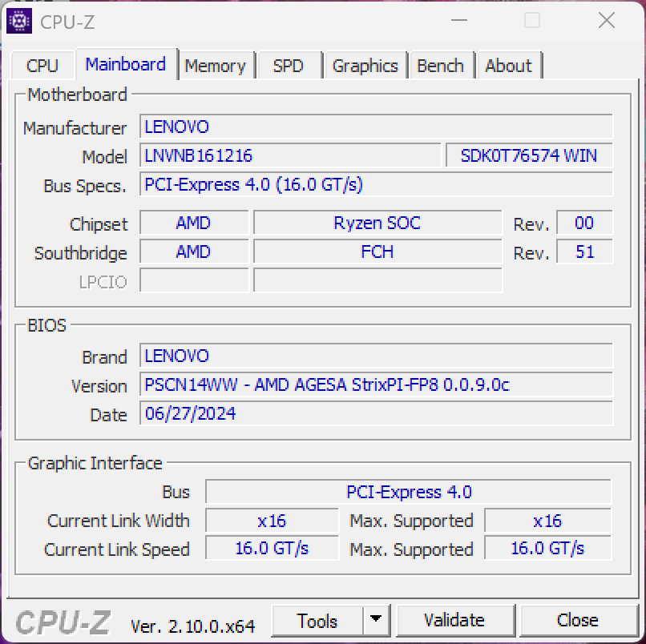Viewport: 646px width, 644px height.
Task: Click the BIOS Version PSCN14WW field
Action: 376,384
